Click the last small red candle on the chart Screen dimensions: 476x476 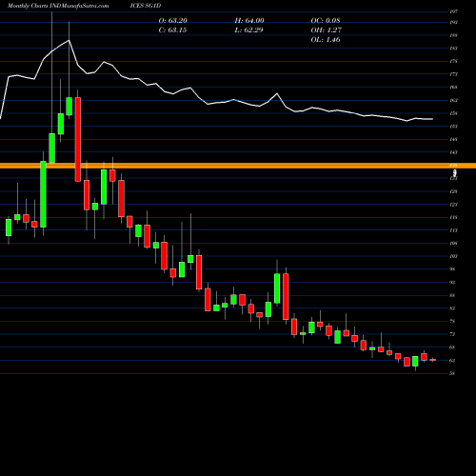pyautogui.click(x=432, y=360)
